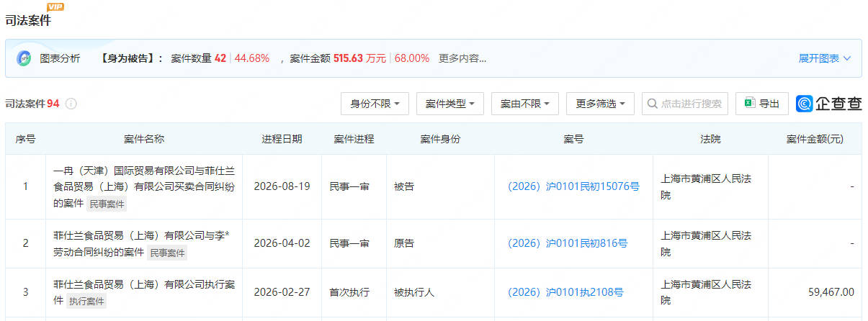The image size is (868, 321).
Task: Click the 法院 column header
Action: pyautogui.click(x=710, y=139)
